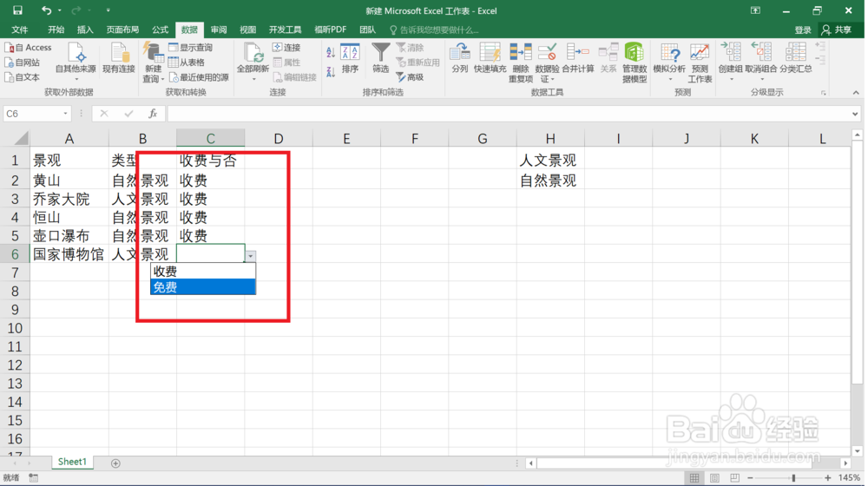
Task: Switch to Page Break Preview icon
Action: pyautogui.click(x=734, y=477)
